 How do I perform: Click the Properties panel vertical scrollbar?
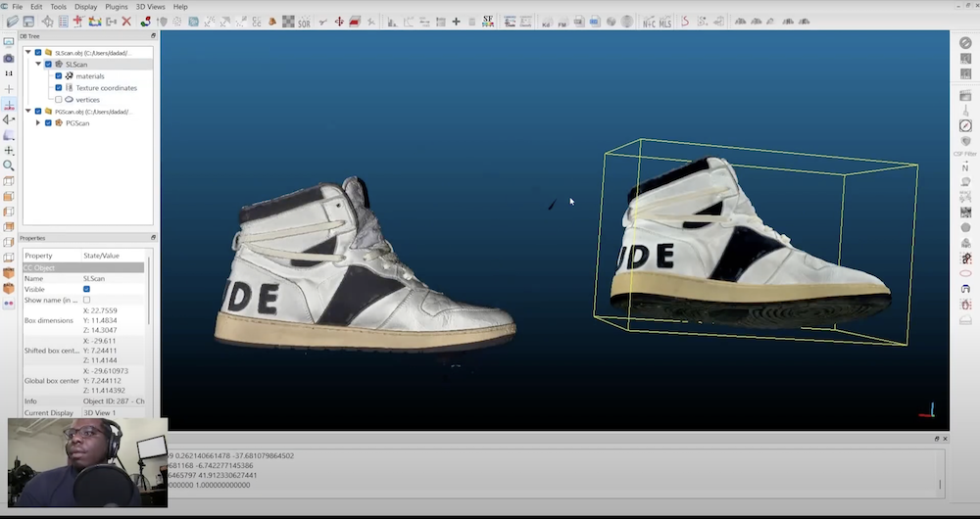tap(149, 291)
